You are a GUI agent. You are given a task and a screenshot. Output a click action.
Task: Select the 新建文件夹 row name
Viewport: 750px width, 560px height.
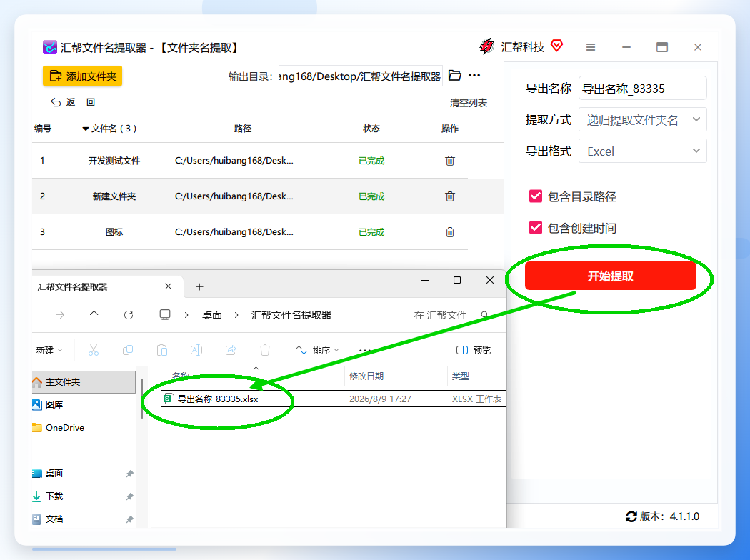(x=114, y=196)
